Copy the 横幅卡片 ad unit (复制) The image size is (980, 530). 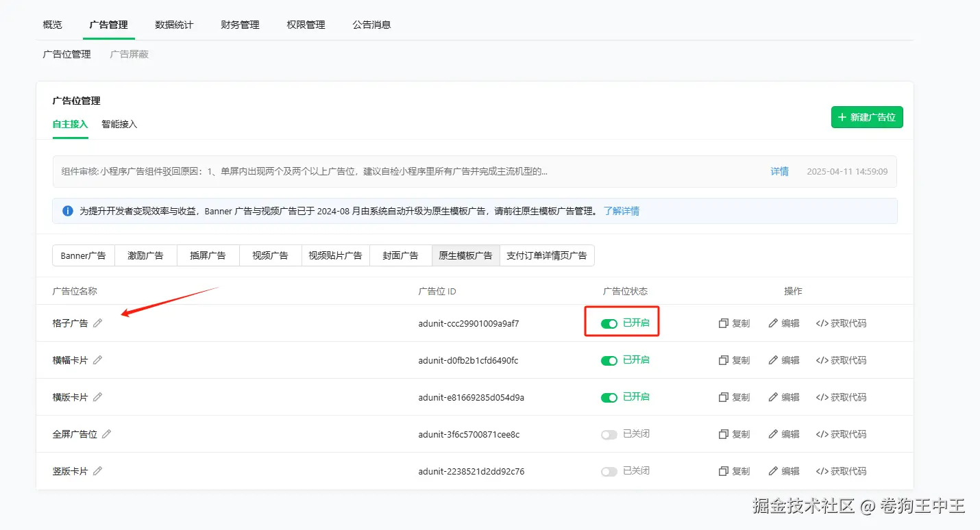point(734,360)
